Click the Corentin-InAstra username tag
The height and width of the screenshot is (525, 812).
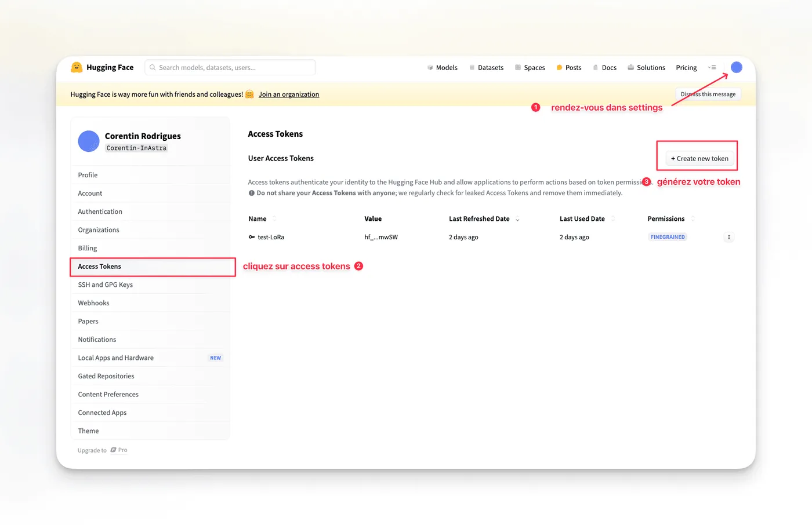coord(136,148)
